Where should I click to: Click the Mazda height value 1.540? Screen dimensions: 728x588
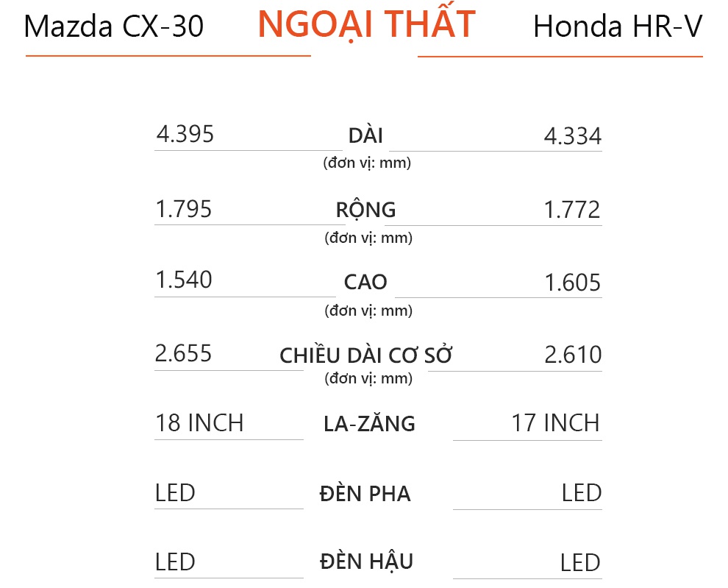[184, 280]
